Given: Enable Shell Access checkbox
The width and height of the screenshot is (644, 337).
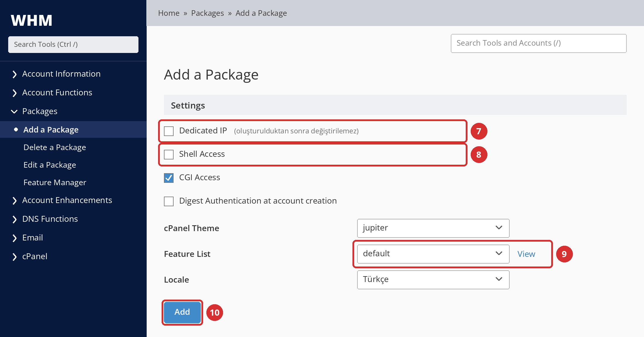Looking at the screenshot, I should [x=169, y=154].
